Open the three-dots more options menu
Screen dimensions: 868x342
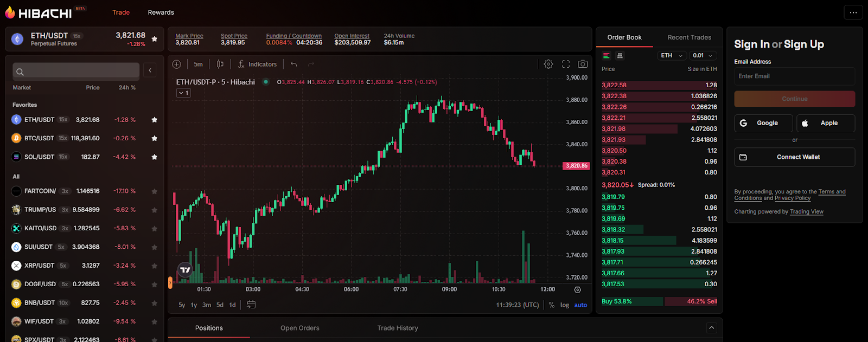click(x=853, y=12)
